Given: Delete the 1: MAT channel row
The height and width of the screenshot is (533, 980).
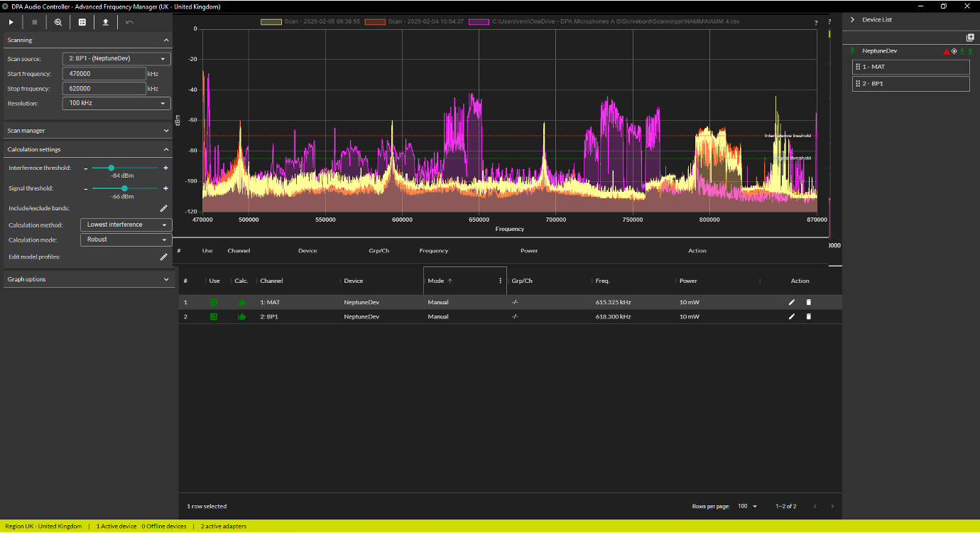Looking at the screenshot, I should pos(808,302).
